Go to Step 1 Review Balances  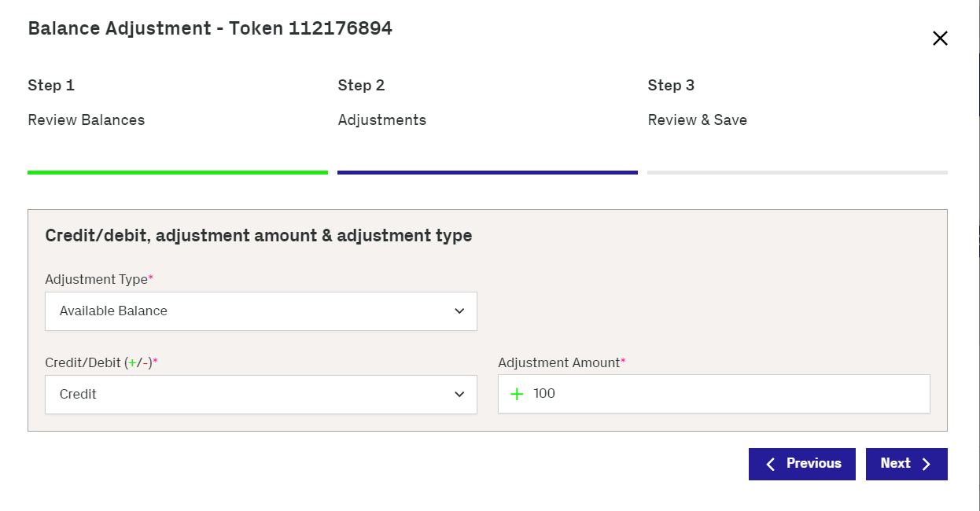87,103
